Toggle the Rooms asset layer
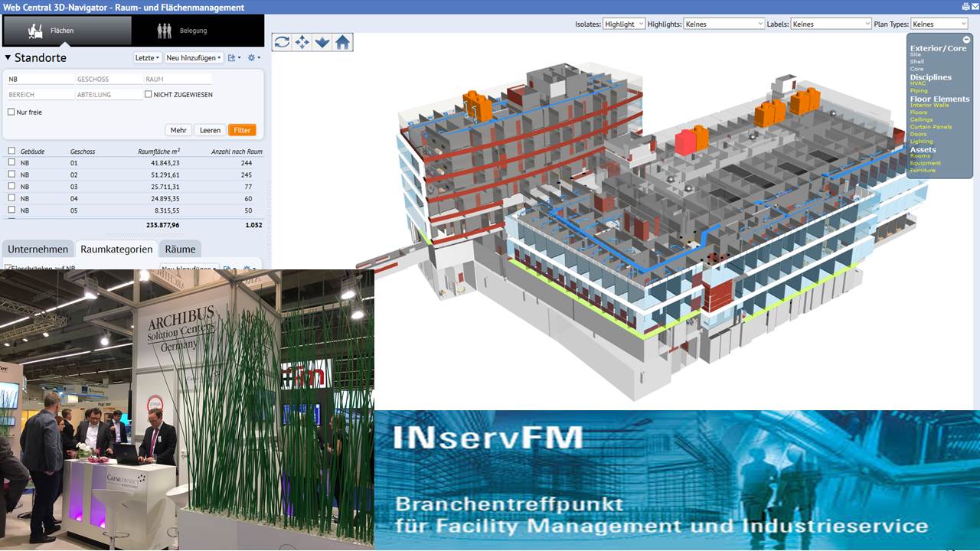The width and height of the screenshot is (980, 551). tap(920, 156)
